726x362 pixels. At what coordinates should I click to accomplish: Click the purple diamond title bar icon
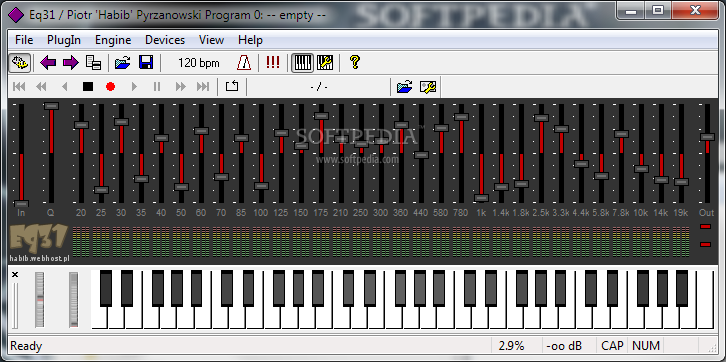pyautogui.click(x=15, y=15)
